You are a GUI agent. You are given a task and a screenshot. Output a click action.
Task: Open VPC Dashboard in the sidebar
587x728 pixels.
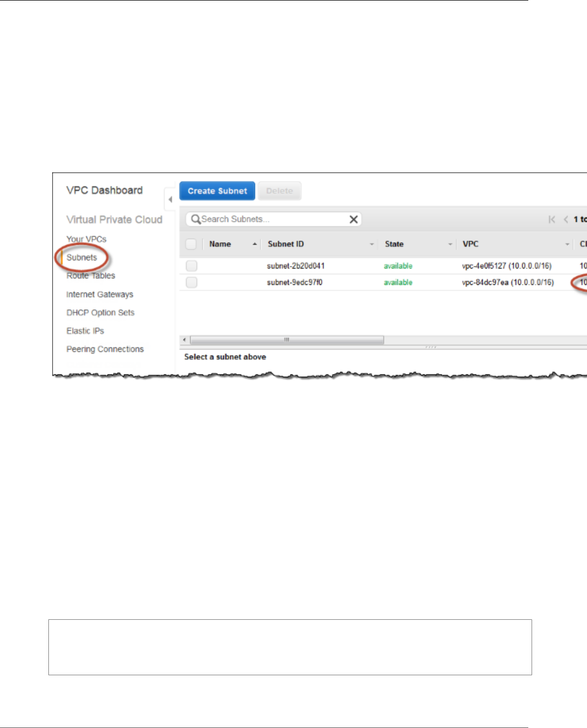104,190
